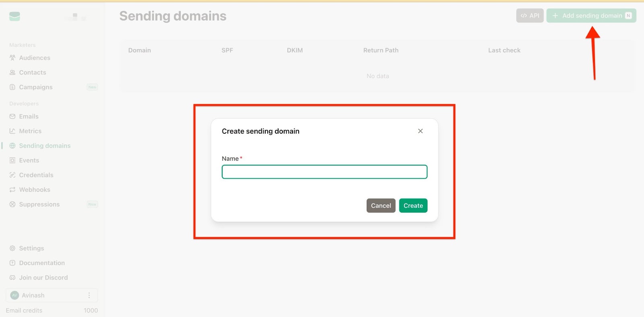Click the 1000 credits value
Viewport: 644px width, 317px height.
(x=91, y=311)
